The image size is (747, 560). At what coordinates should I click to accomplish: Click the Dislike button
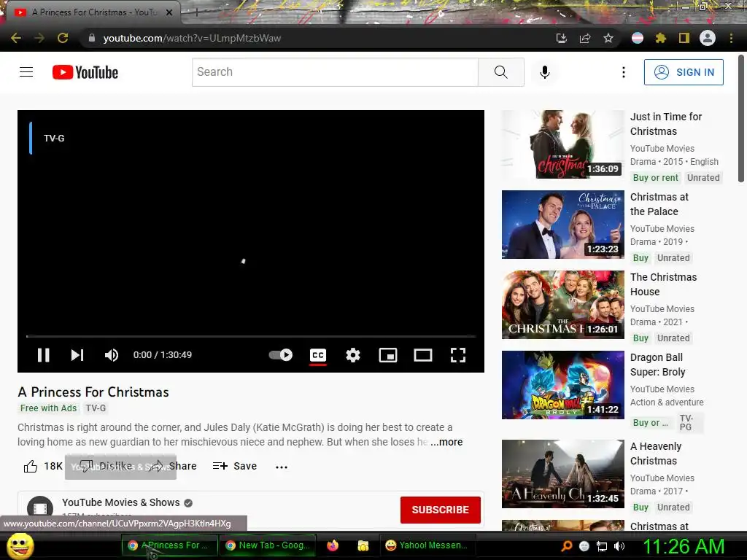click(x=106, y=466)
